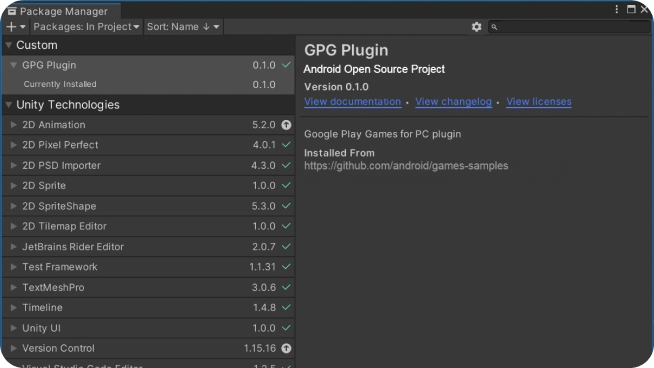The width and height of the screenshot is (654, 368).
Task: Click the 2D Animation update available icon
Action: point(286,125)
